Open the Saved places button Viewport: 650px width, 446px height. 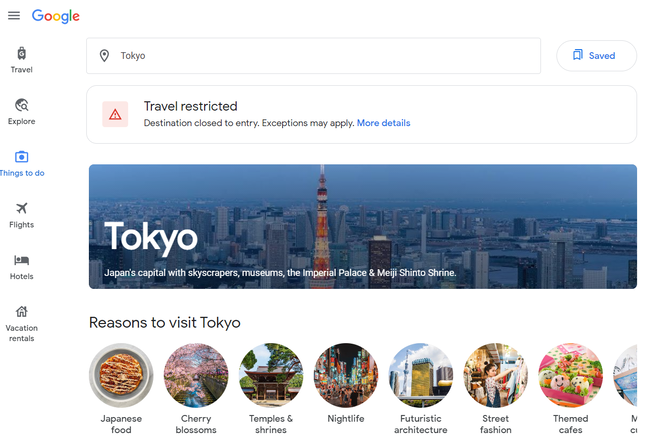tap(596, 56)
